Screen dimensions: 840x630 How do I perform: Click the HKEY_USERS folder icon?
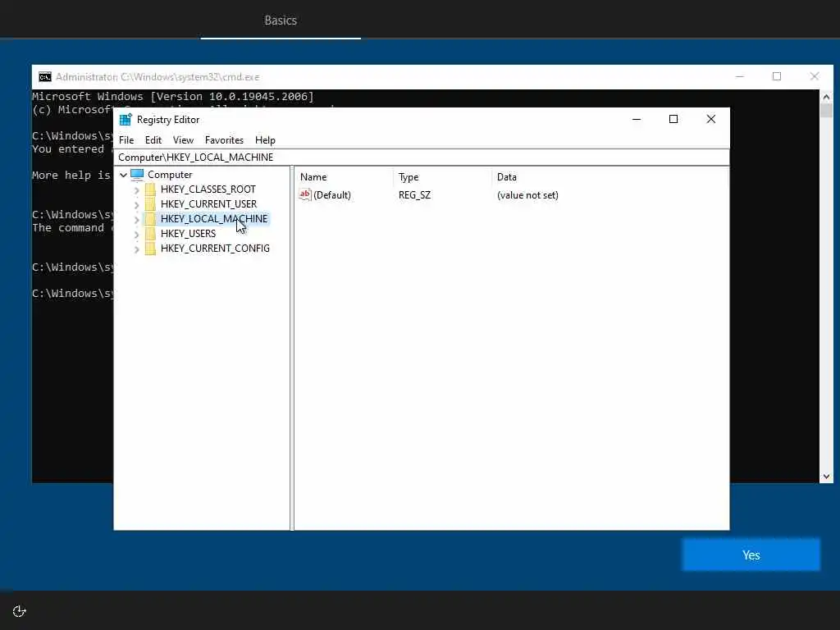151,234
